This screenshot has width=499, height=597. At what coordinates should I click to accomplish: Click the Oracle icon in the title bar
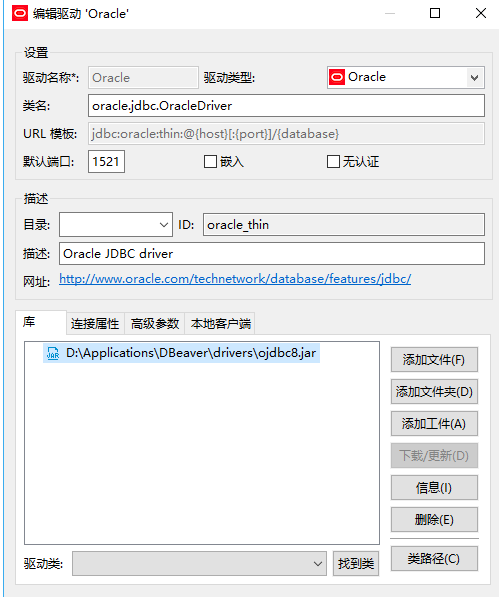pos(20,13)
